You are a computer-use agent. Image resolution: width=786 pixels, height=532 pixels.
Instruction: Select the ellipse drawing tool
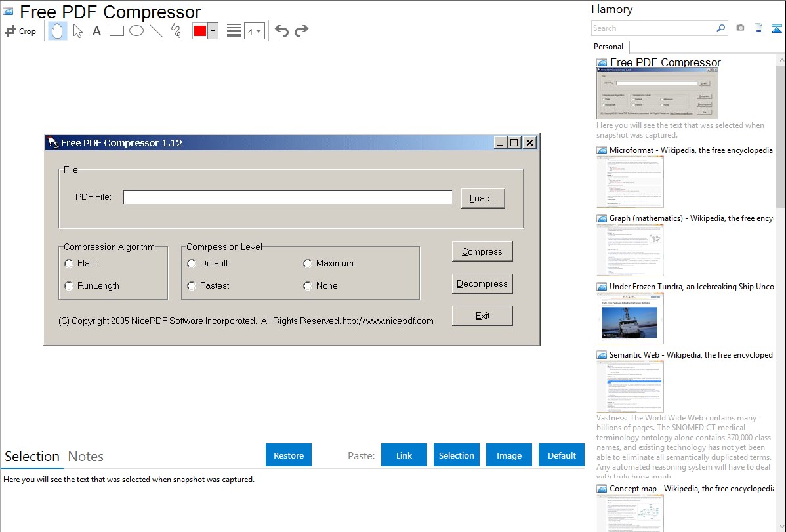click(136, 31)
